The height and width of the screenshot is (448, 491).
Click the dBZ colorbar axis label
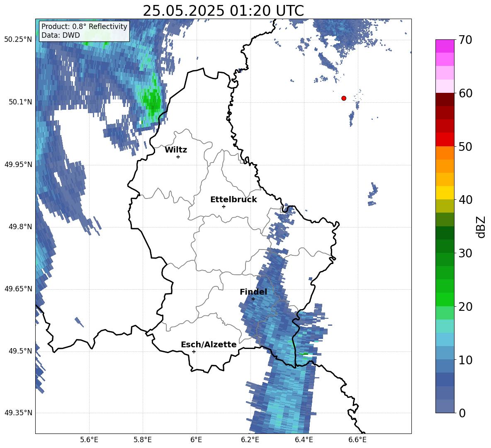coord(481,227)
